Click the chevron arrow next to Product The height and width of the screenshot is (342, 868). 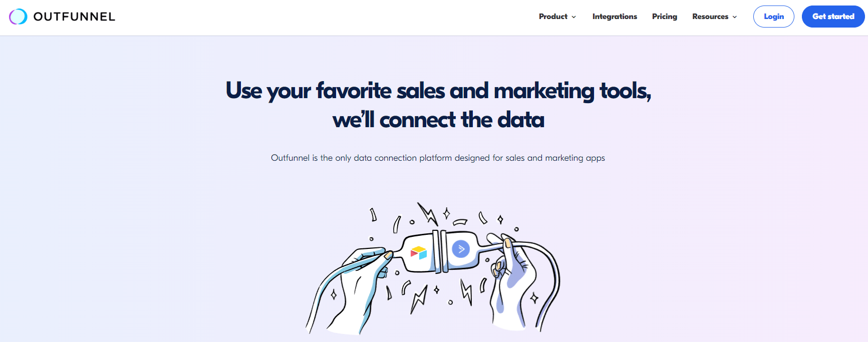point(574,17)
